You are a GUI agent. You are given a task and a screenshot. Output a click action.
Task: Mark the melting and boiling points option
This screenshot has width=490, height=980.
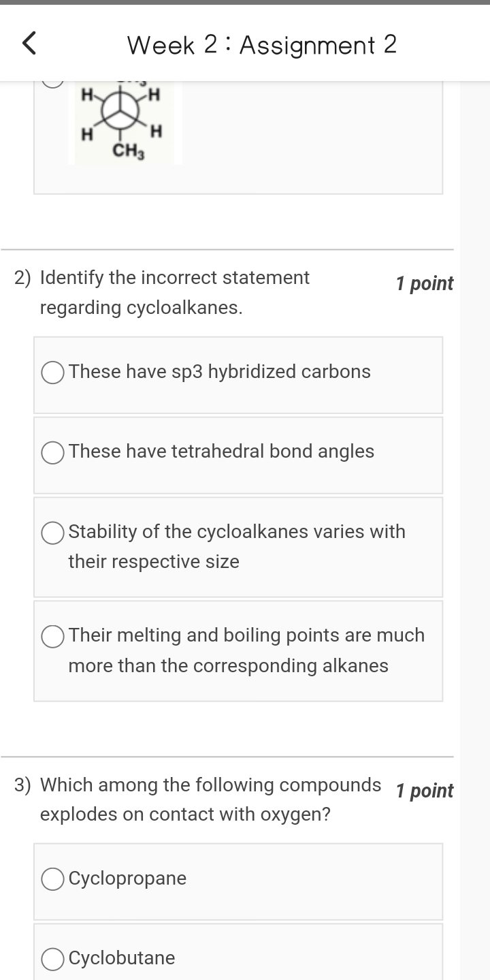[52, 637]
